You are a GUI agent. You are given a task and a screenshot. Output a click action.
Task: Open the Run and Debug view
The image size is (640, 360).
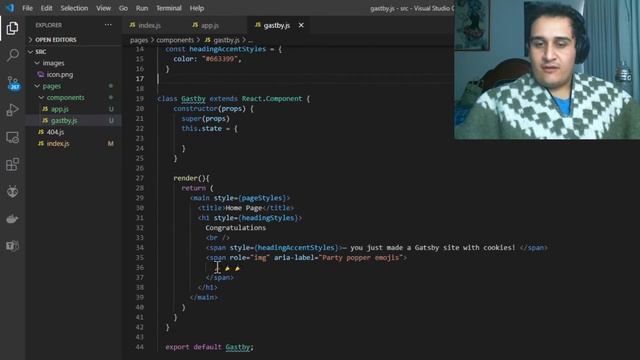click(x=12, y=110)
